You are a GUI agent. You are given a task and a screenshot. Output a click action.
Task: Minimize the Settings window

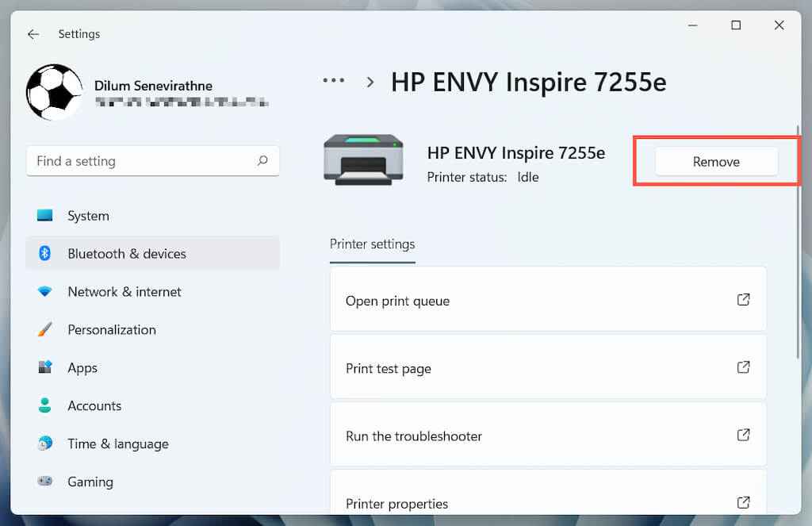coord(692,25)
